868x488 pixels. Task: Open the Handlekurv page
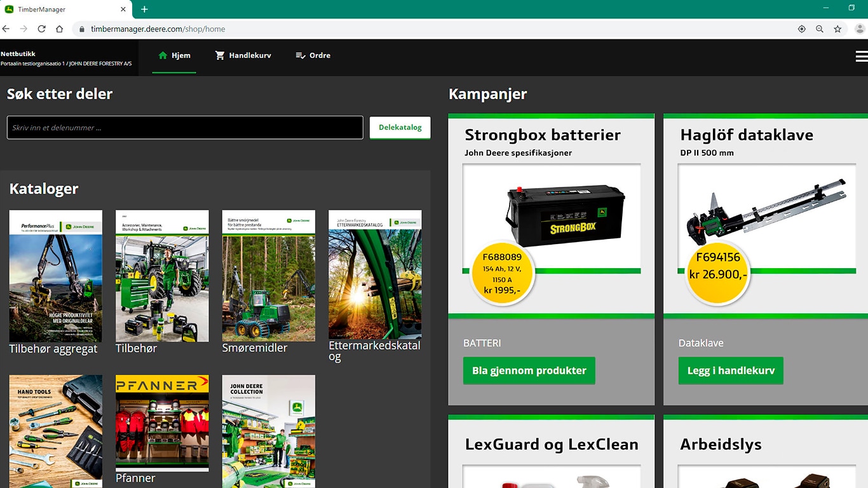tap(243, 56)
